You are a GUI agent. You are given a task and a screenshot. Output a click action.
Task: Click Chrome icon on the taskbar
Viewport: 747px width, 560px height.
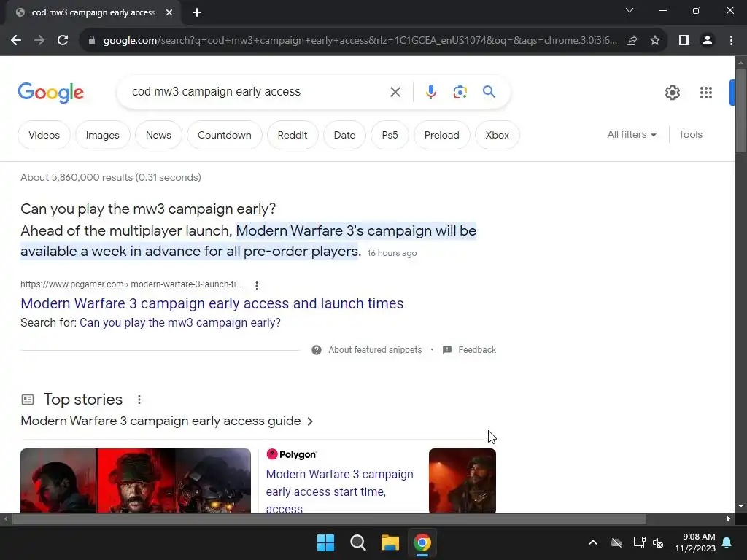tap(422, 542)
